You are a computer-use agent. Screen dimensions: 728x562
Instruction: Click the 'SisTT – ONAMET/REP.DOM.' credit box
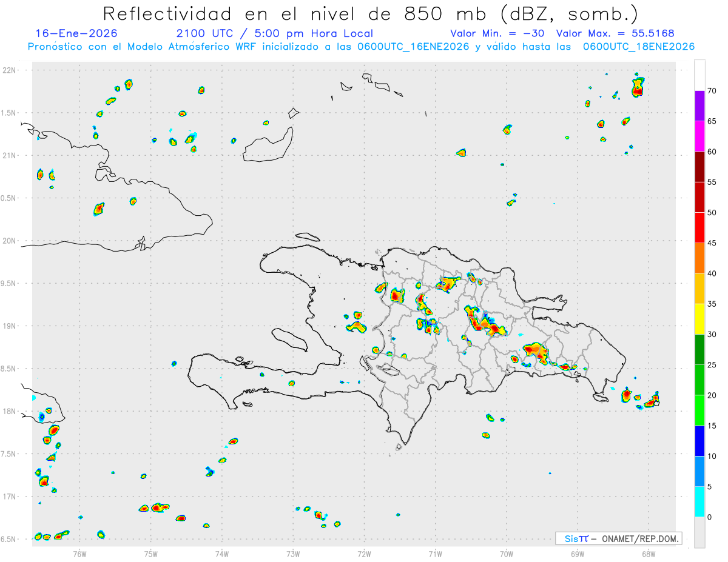618,538
